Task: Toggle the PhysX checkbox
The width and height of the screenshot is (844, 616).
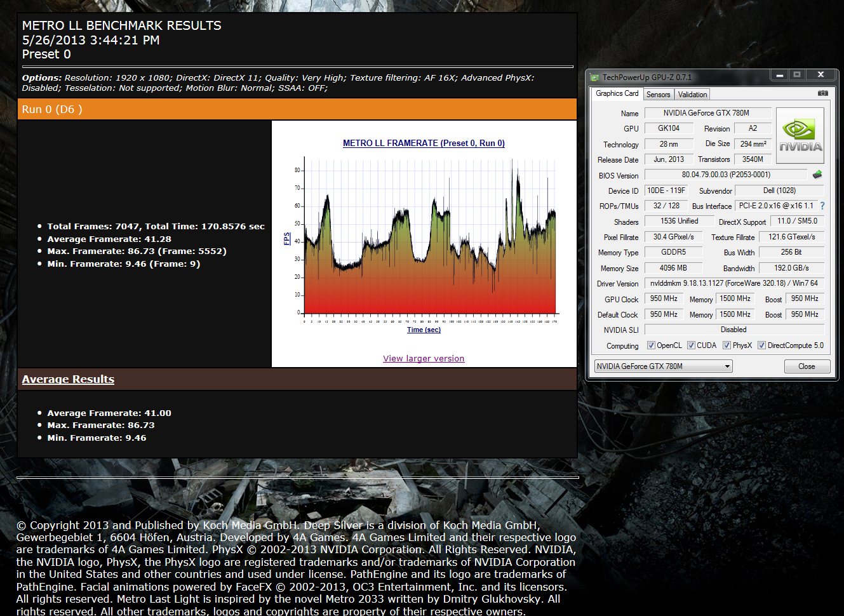Action: click(x=727, y=345)
